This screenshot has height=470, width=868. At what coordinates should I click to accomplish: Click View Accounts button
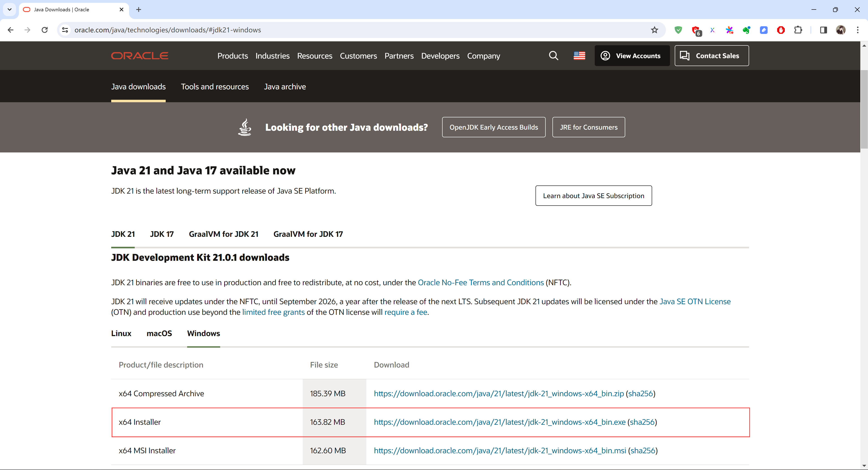click(x=632, y=56)
